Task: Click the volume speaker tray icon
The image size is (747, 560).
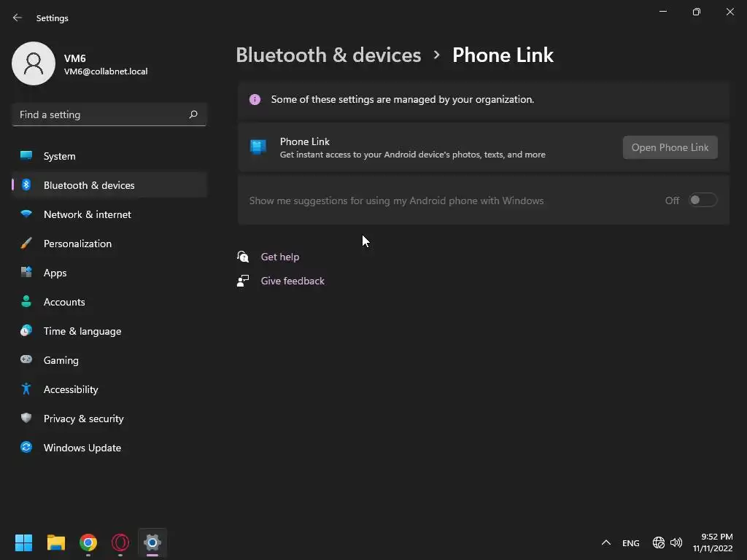Action: click(x=676, y=542)
